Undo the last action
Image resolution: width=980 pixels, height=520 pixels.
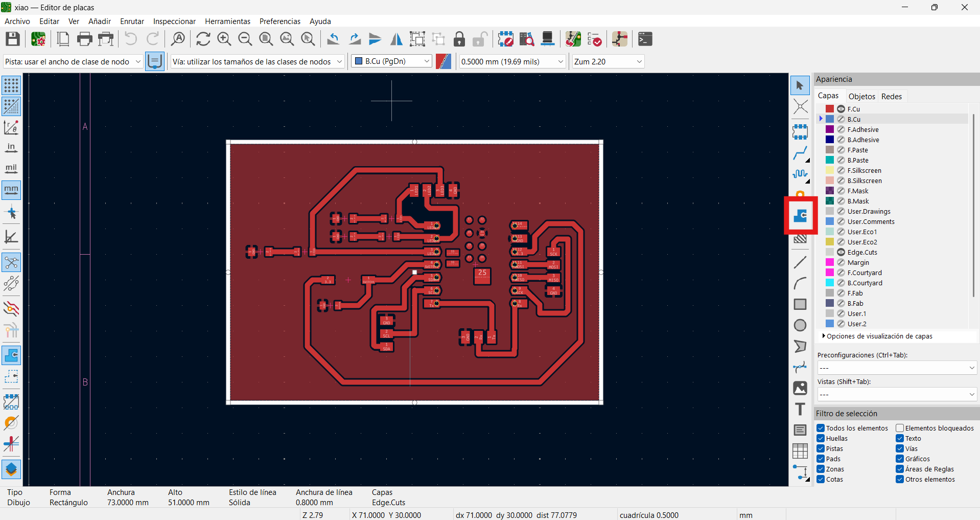click(x=131, y=39)
